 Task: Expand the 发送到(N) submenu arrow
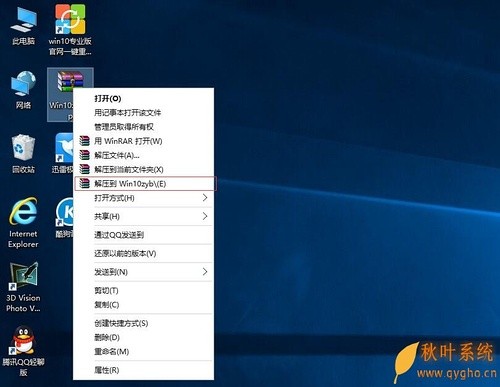pos(205,272)
